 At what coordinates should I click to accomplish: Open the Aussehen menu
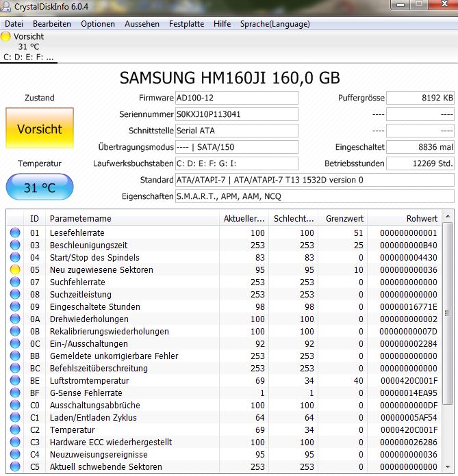pos(142,24)
